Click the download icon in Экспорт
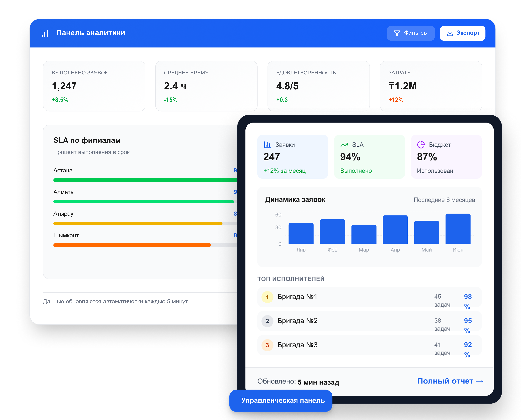 [x=449, y=33]
